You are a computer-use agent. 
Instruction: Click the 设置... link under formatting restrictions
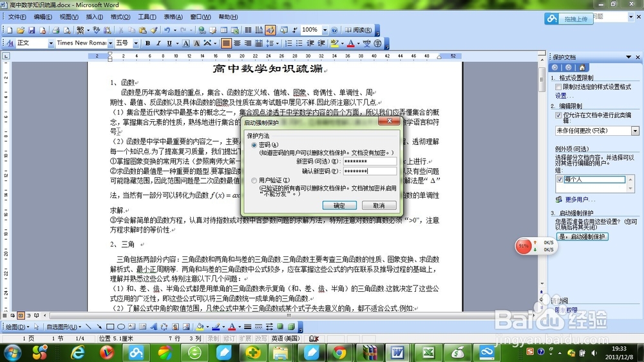[564, 96]
